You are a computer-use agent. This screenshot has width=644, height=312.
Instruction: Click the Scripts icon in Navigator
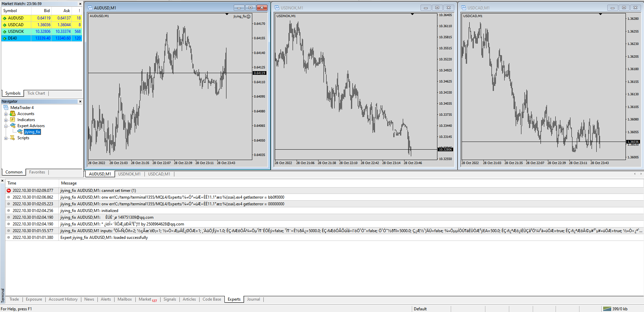coord(13,138)
